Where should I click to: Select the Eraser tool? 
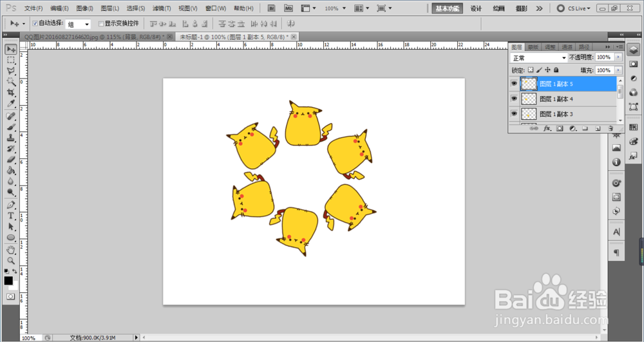coord(11,159)
